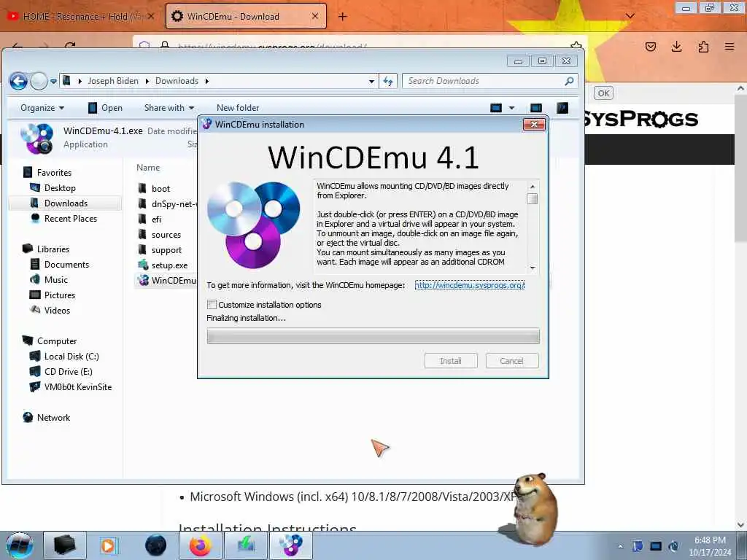
Task: Click the installer description scroll-down arrow
Action: [533, 268]
